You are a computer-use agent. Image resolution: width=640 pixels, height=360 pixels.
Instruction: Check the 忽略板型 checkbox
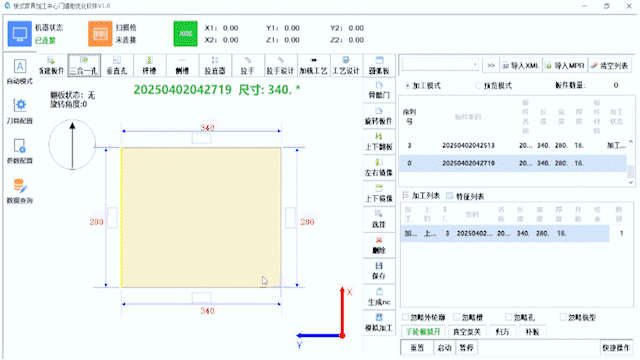(x=563, y=317)
